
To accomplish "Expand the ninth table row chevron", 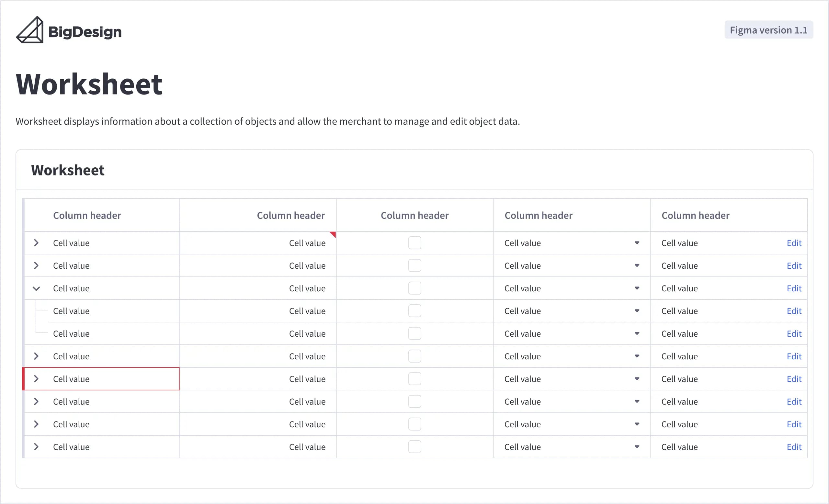I will tap(36, 424).
